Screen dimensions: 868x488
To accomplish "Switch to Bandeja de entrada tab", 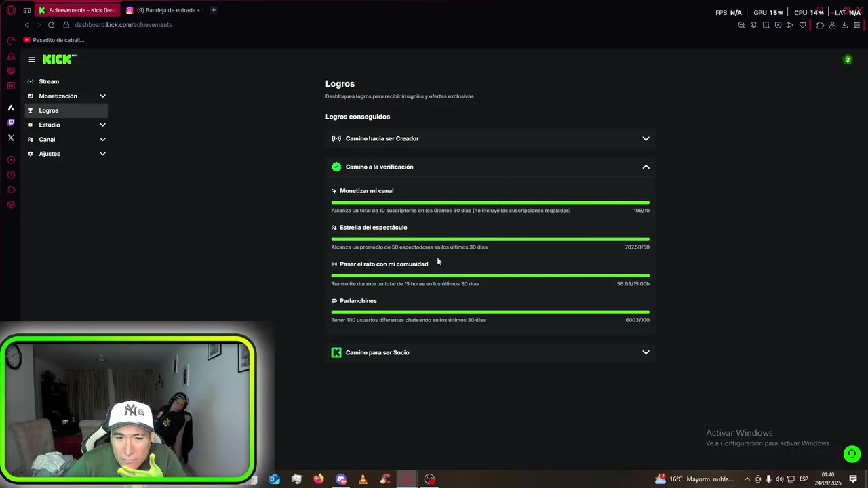I will coord(164,10).
